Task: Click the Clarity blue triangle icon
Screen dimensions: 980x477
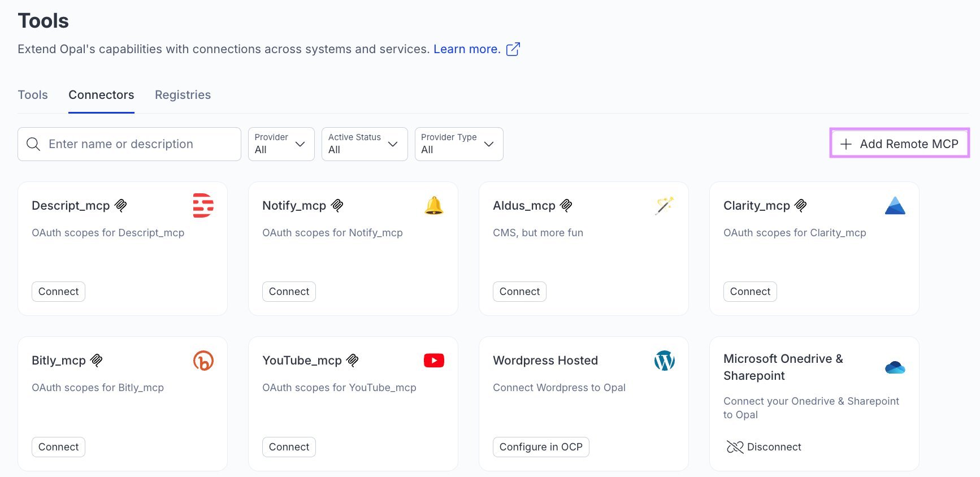Action: click(x=895, y=206)
